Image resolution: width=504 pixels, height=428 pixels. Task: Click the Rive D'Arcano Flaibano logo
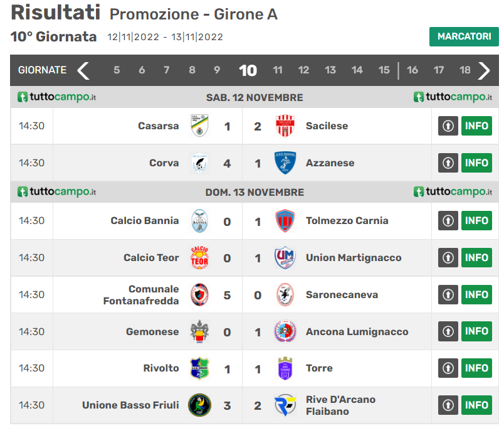click(286, 405)
